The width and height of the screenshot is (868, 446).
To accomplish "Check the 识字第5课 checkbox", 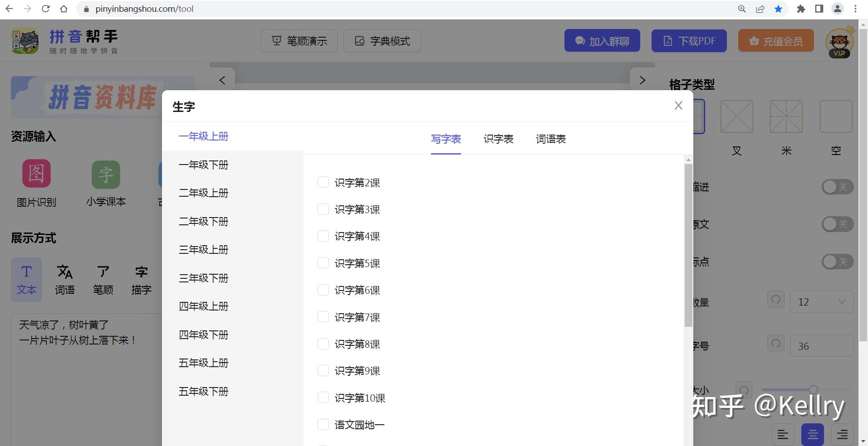I will 323,263.
